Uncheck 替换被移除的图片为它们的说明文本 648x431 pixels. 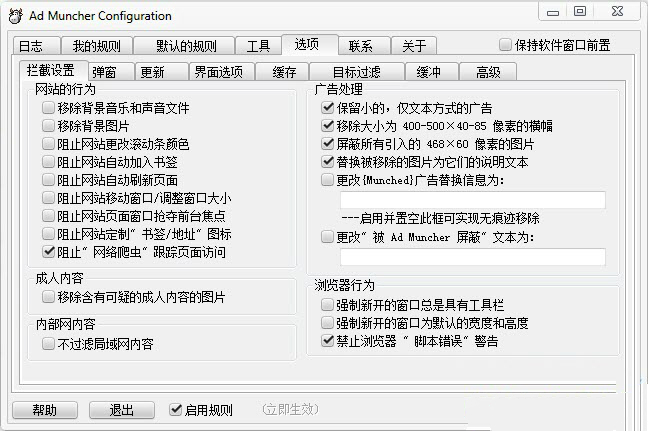click(327, 162)
